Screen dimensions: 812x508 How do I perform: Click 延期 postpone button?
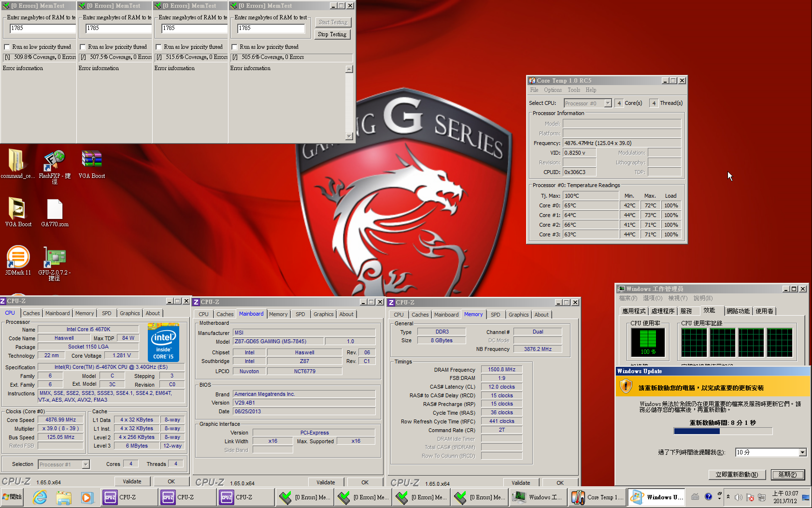[788, 475]
